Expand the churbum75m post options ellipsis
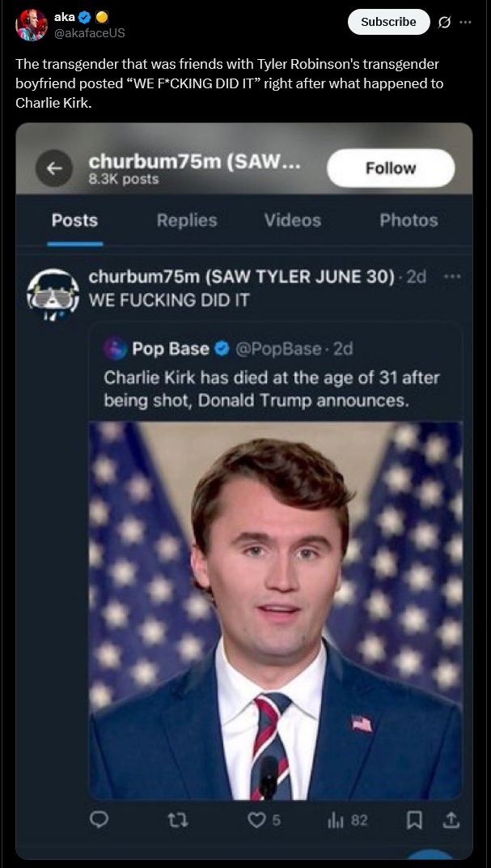The height and width of the screenshot is (868, 491). [x=452, y=276]
